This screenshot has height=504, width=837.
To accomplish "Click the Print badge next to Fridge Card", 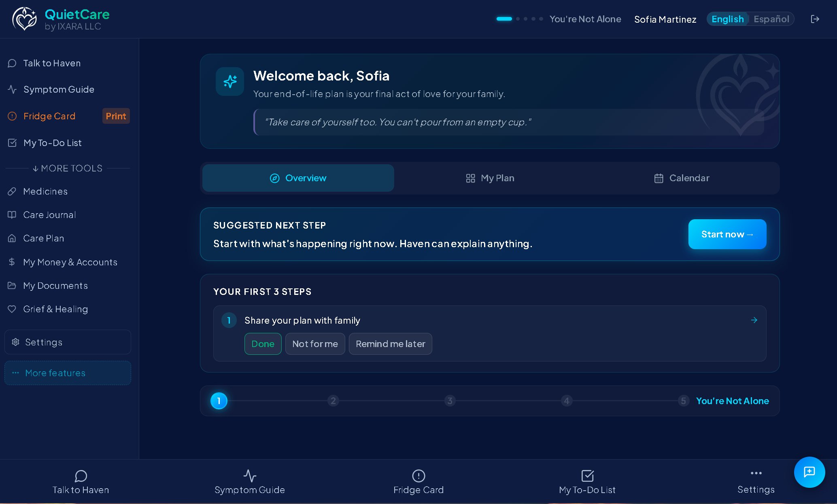I will pyautogui.click(x=116, y=116).
